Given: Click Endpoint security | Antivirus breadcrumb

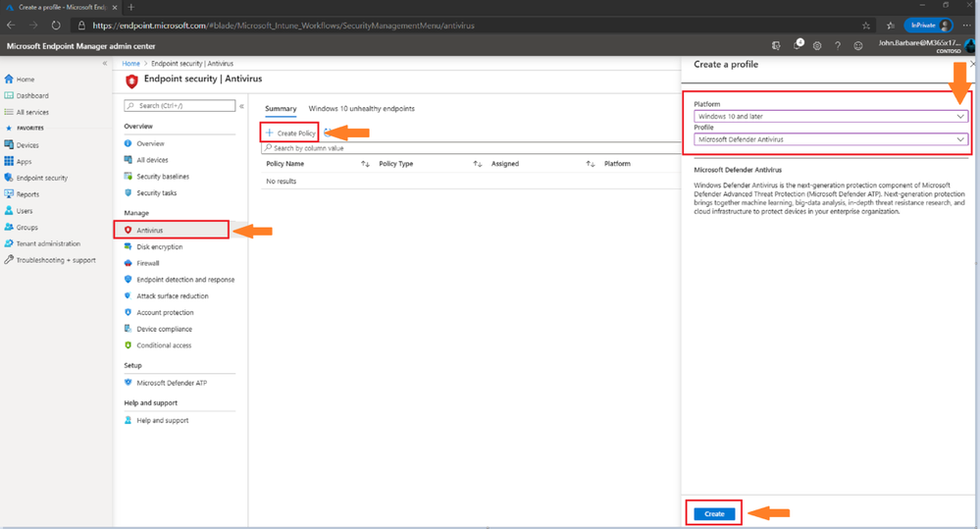Looking at the screenshot, I should click(x=192, y=63).
